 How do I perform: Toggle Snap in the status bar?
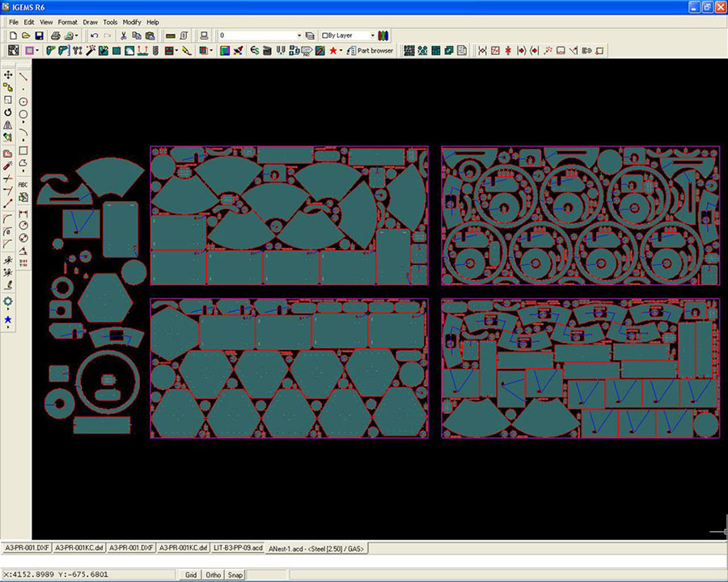tap(235, 575)
